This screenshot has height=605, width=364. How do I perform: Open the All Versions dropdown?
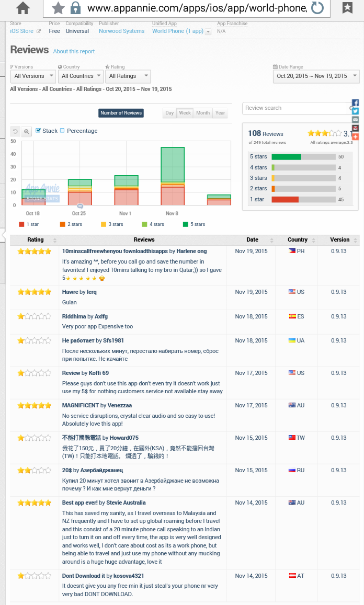[x=33, y=76]
